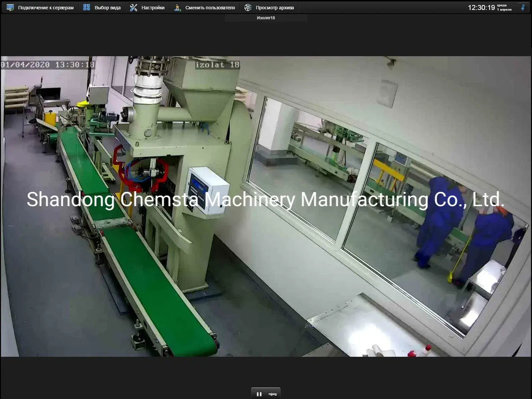Click the switch user person icon

[x=177, y=7]
